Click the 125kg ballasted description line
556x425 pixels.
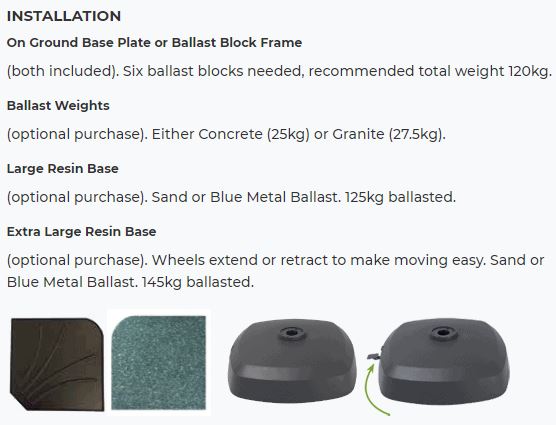pyautogui.click(x=231, y=197)
